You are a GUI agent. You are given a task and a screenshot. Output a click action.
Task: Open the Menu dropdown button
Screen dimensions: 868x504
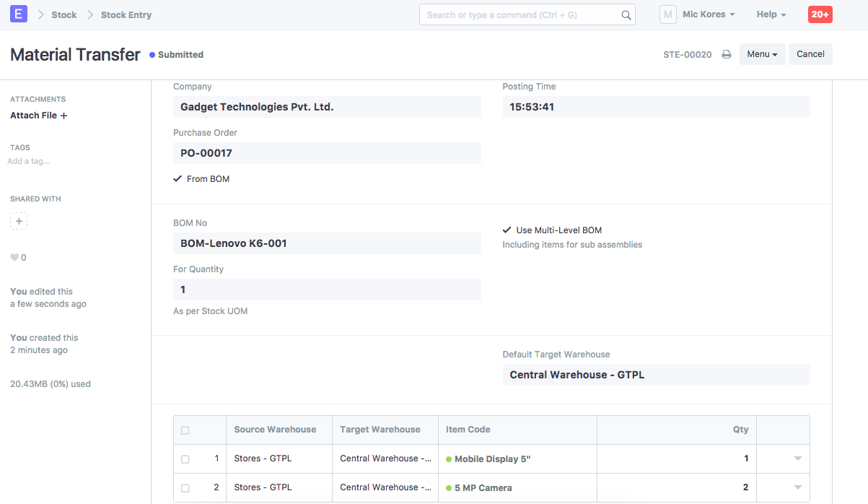(x=762, y=54)
